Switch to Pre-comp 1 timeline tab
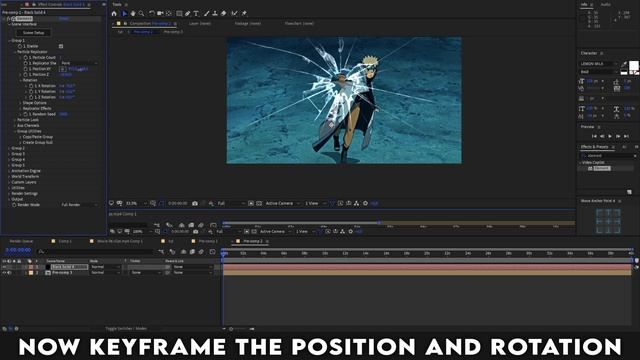Screen dimensions: 640x360 [208, 241]
